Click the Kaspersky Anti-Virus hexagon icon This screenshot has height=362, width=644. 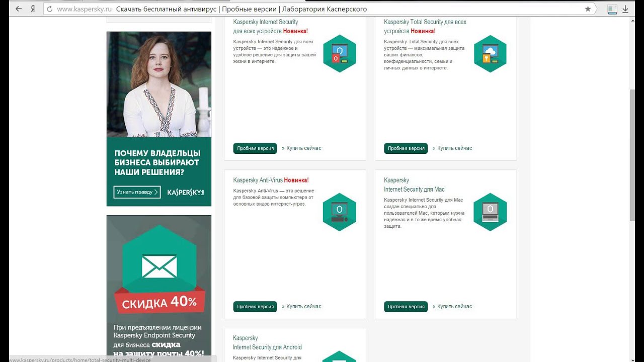click(x=340, y=212)
